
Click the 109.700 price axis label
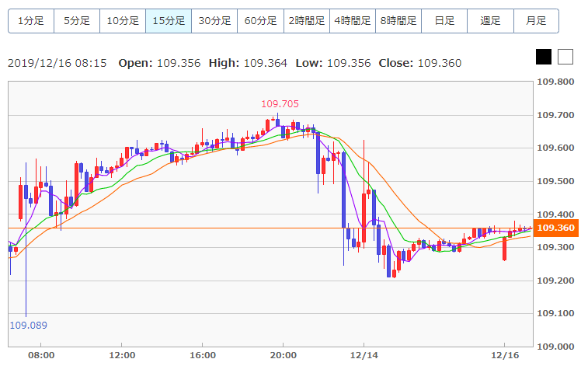(x=555, y=115)
